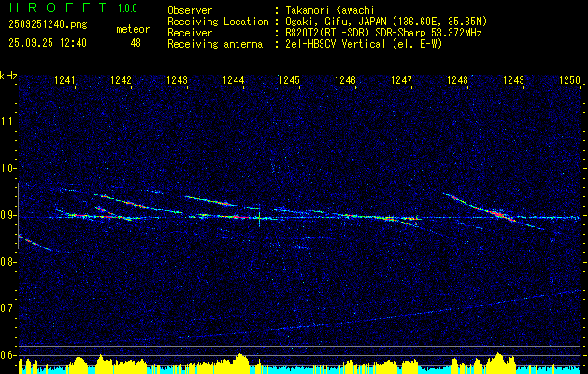Click the 1.1 kHz axis label

pos(8,122)
